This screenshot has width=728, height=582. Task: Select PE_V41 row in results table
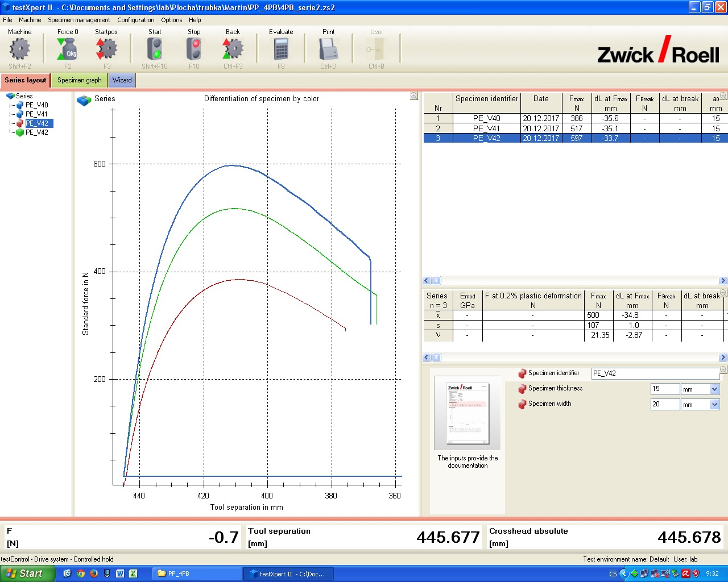click(x=486, y=128)
